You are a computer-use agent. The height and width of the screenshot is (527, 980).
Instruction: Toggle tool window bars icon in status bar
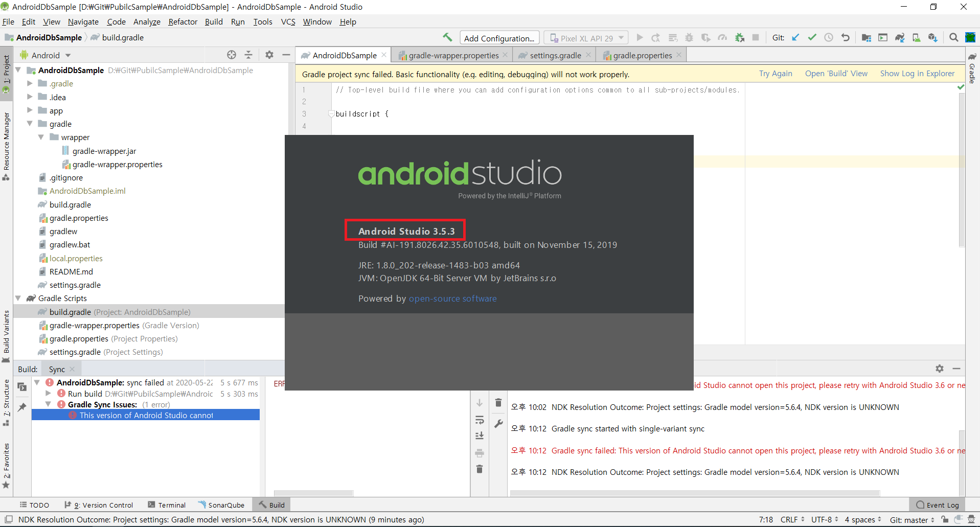point(8,519)
